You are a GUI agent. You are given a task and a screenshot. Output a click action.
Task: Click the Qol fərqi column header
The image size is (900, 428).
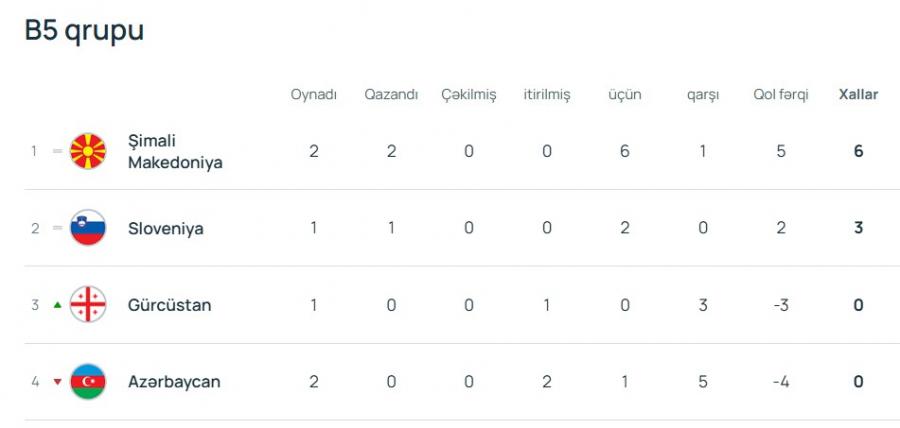[x=780, y=95]
